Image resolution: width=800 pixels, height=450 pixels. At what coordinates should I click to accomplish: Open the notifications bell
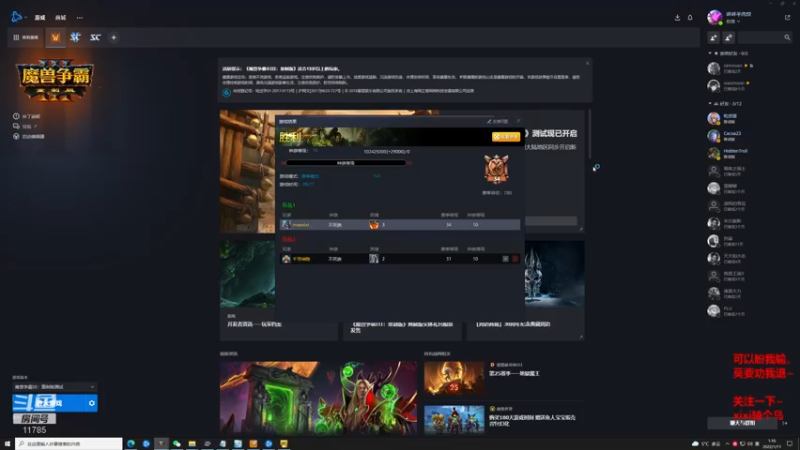tap(690, 17)
